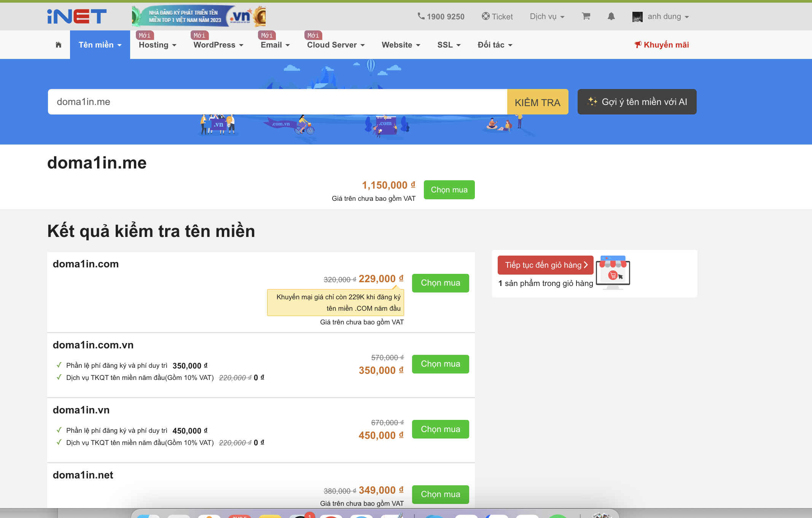
Task: Open the Hosting dropdown menu
Action: tap(158, 45)
